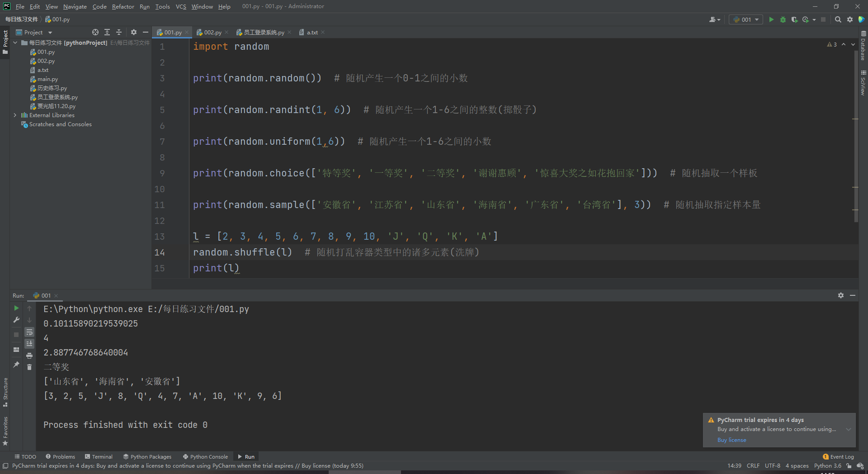Viewport: 868px width, 474px height.
Task: Open the Python 3.6 interpreter selector
Action: pyautogui.click(x=828, y=466)
